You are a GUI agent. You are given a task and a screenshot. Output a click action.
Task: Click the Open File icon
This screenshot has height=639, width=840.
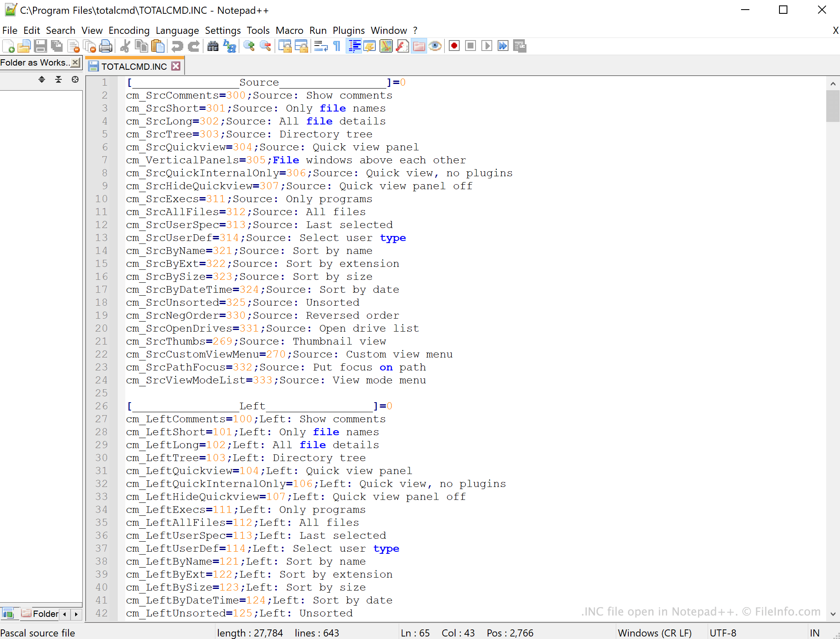(25, 46)
